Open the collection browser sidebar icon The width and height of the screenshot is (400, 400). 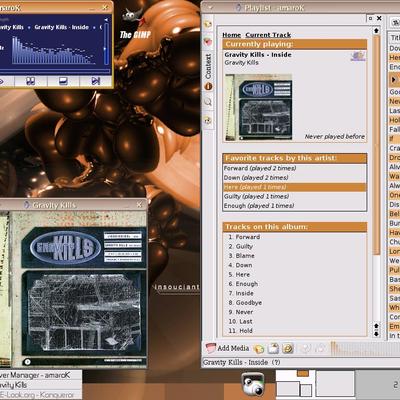coord(208,24)
